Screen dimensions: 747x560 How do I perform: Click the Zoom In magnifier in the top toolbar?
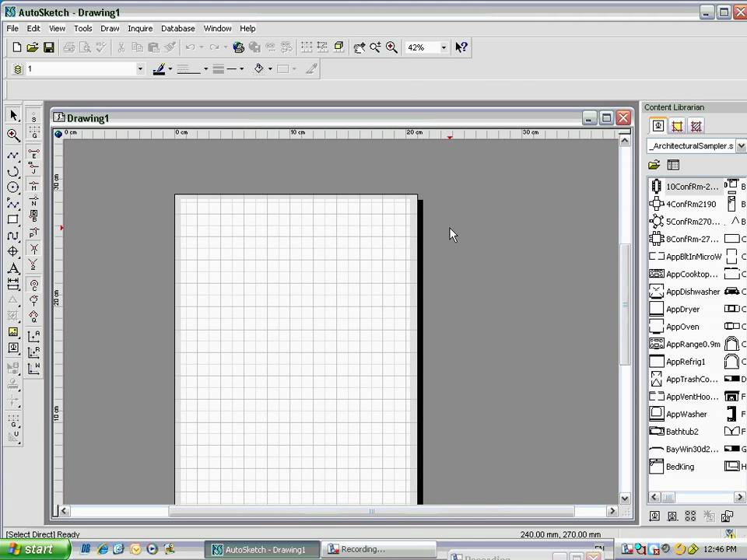(391, 47)
